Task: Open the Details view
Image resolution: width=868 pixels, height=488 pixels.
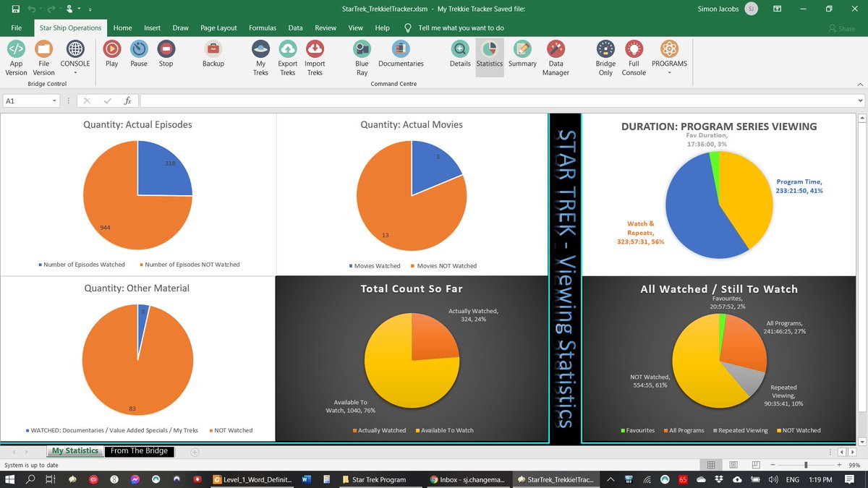Action: click(460, 54)
